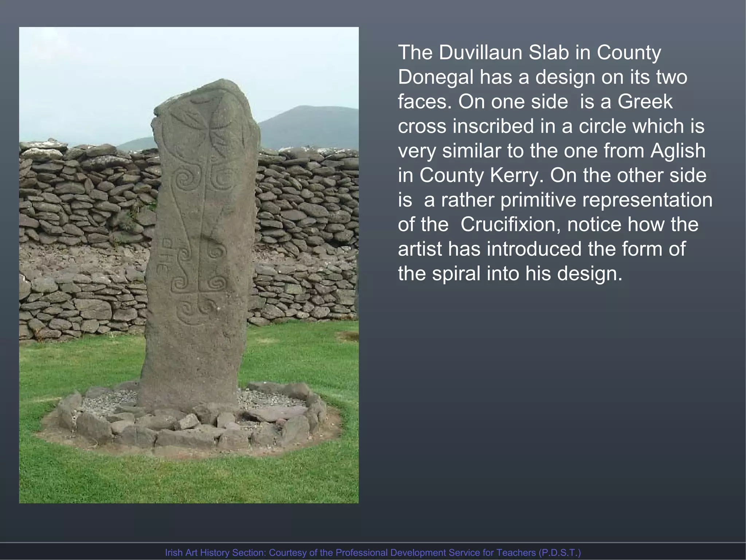The width and height of the screenshot is (746, 560).
Task: Click the Duvillaun Slab description paragraph
Action: click(x=555, y=163)
